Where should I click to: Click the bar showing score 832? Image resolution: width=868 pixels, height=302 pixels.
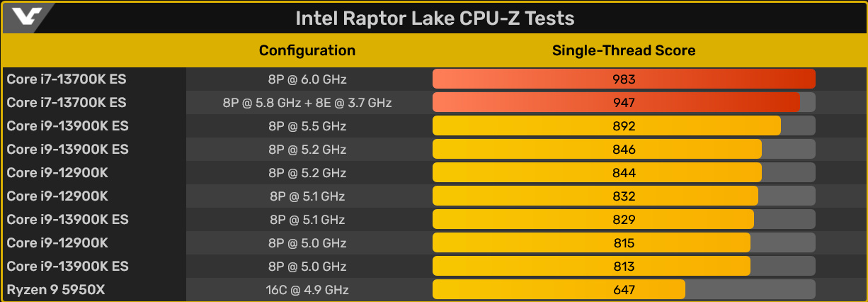click(x=595, y=196)
